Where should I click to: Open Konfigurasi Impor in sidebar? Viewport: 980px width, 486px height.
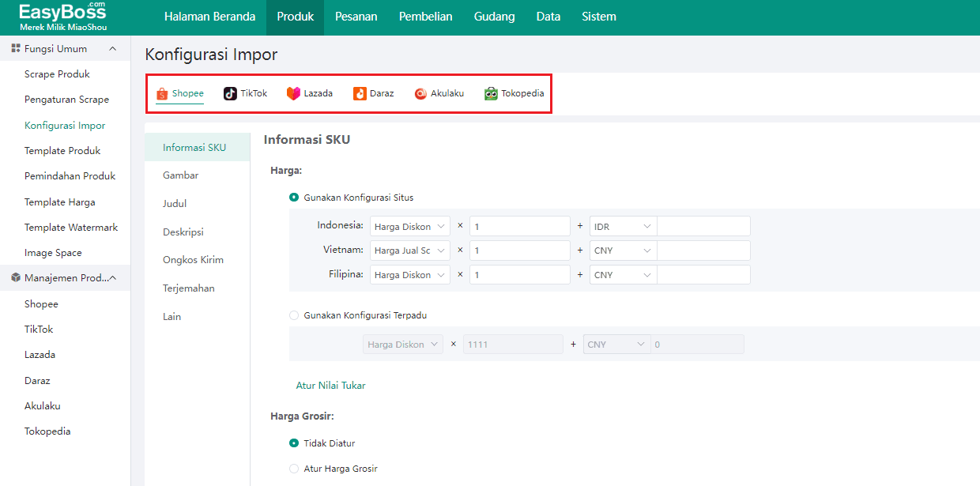pos(65,126)
